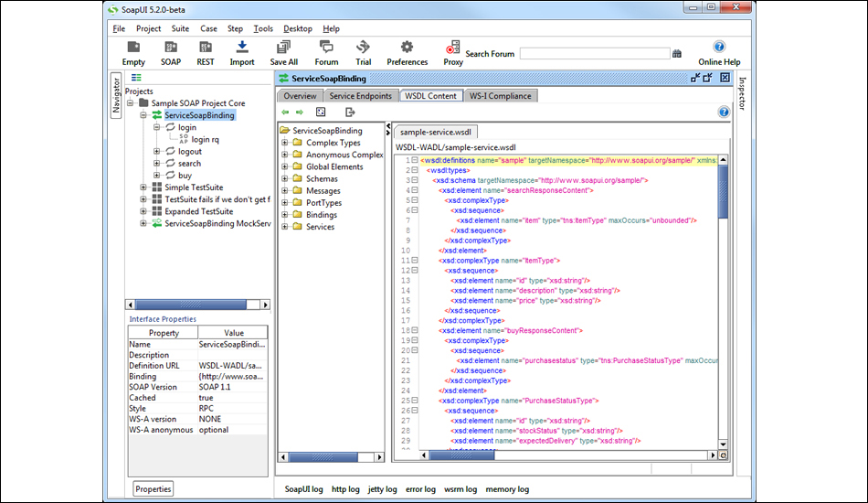Collapse the Sample SOAP Project Core node
The image size is (868, 503).
(x=130, y=103)
